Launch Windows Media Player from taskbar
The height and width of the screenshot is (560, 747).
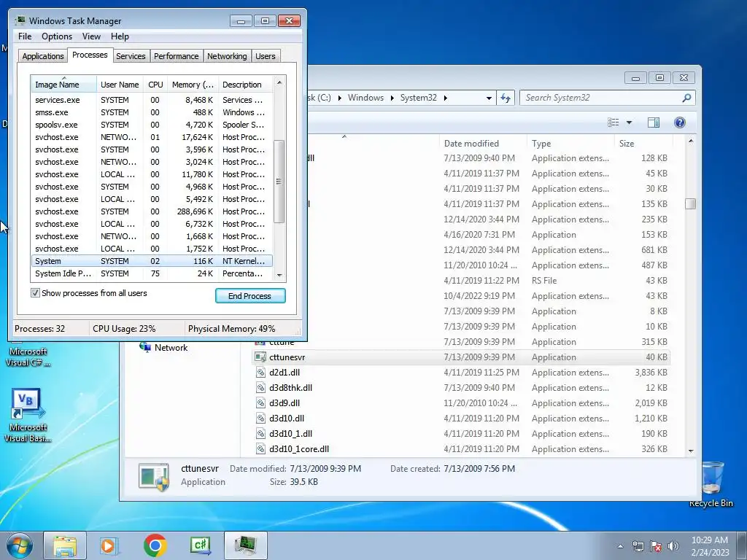pos(109,545)
